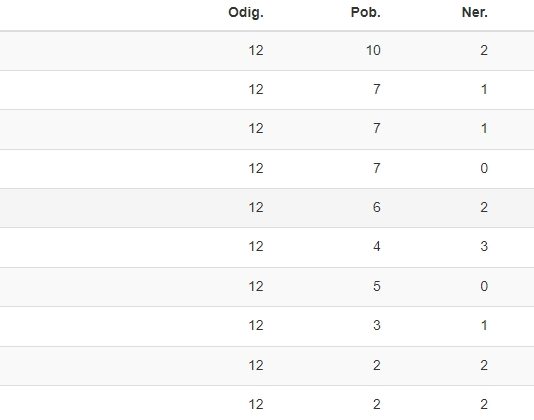This screenshot has width=534, height=420.
Task: Click Odig. 12 in the row with Pob. 10
Action: (x=256, y=50)
